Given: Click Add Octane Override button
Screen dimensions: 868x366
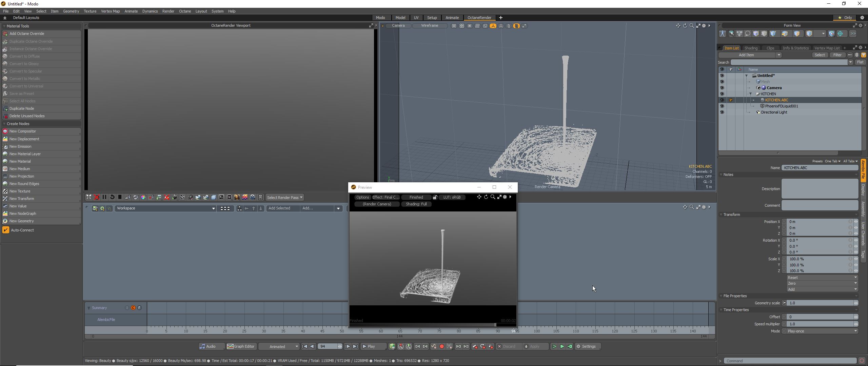Looking at the screenshot, I should tap(27, 34).
